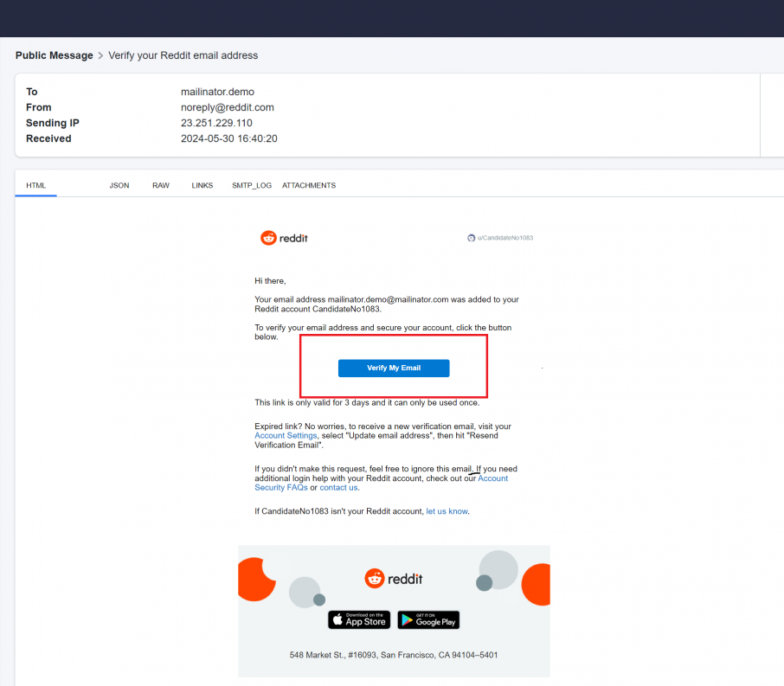This screenshot has width=784, height=686.
Task: Open the SMTP_LOG tab
Action: click(251, 184)
